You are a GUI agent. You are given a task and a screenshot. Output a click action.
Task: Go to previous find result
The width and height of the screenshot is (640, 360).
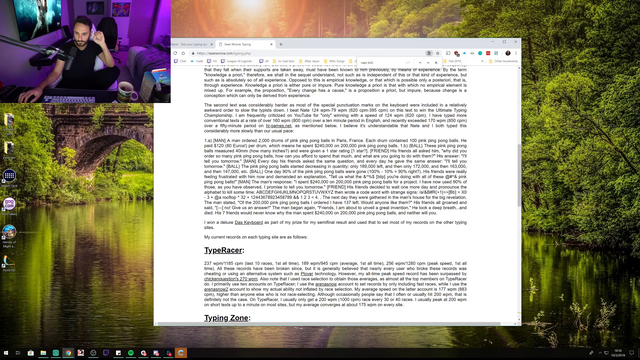click(x=420, y=62)
